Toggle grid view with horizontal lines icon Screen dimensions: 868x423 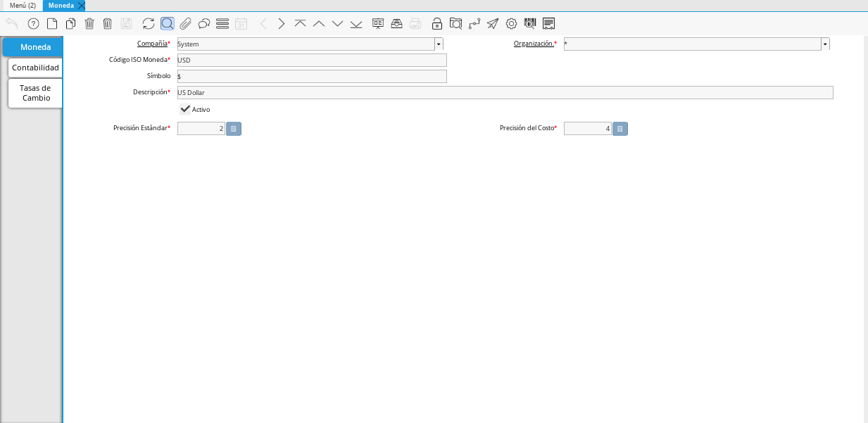(x=222, y=23)
